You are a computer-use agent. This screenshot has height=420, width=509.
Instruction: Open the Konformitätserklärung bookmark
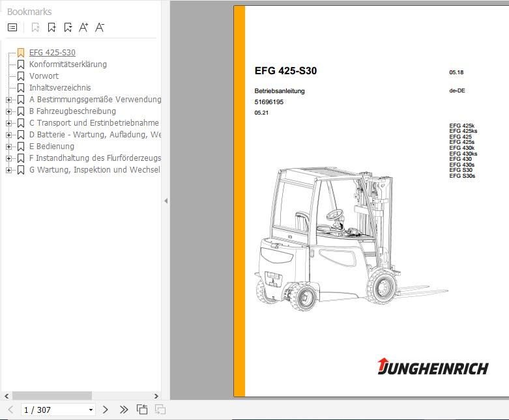(x=68, y=64)
